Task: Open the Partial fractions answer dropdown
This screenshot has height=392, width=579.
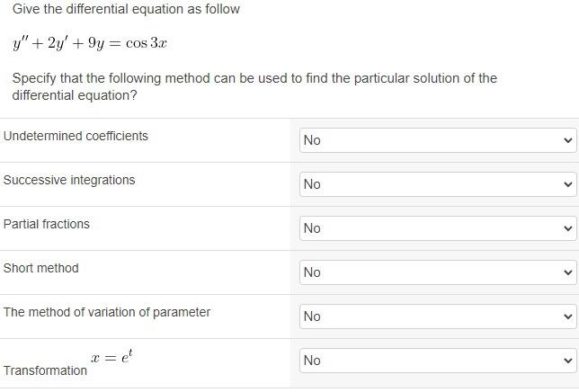Action: click(x=437, y=228)
